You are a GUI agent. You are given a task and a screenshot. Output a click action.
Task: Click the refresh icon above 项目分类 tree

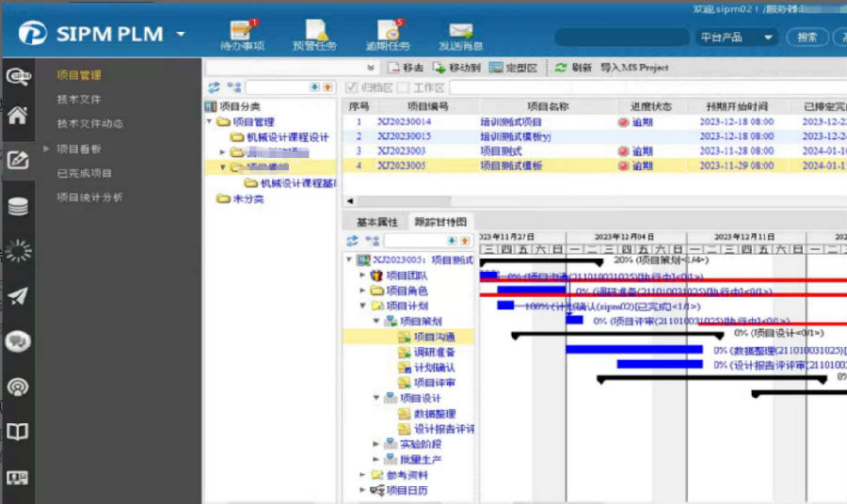[215, 87]
